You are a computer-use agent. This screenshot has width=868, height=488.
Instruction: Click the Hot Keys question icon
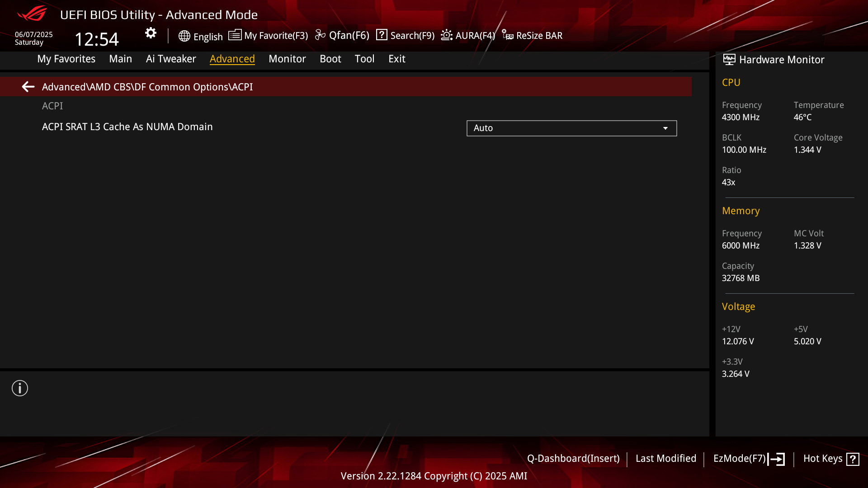tap(853, 459)
